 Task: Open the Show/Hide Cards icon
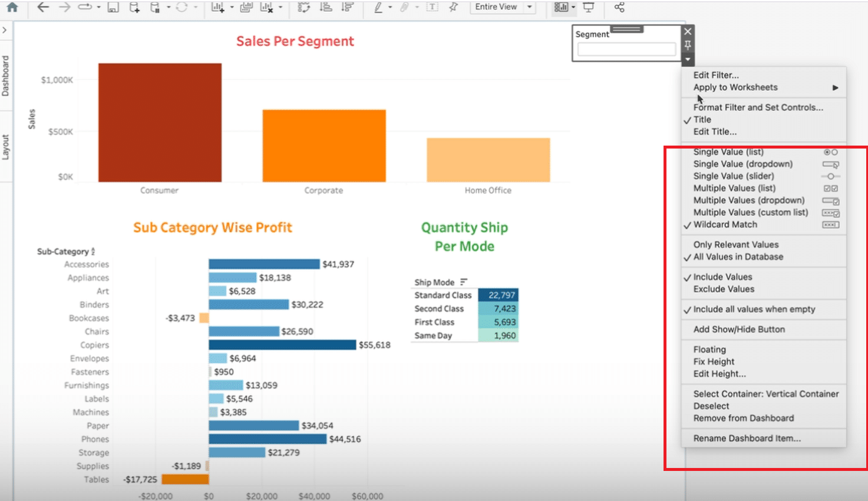click(561, 7)
